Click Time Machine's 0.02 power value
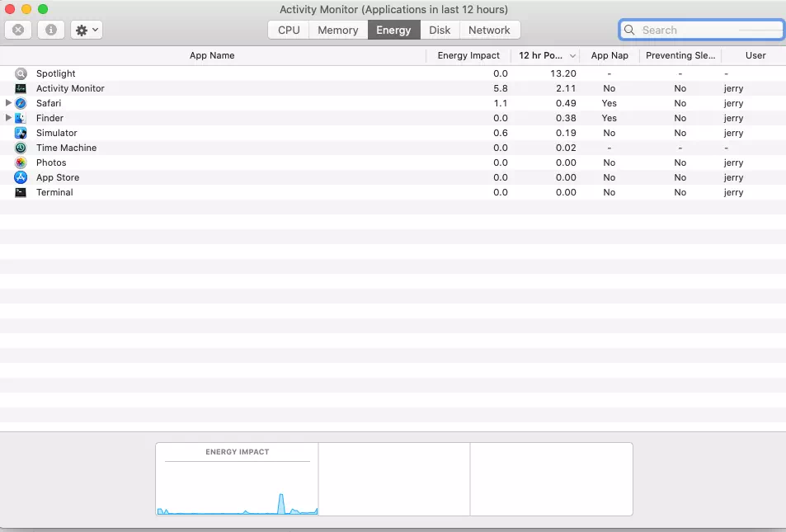Image resolution: width=786 pixels, height=532 pixels. click(x=566, y=148)
